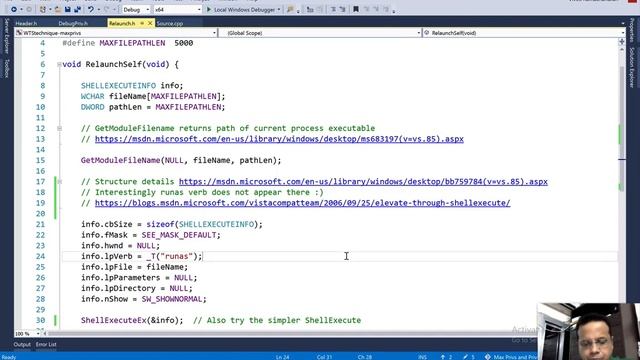Viewport: 640px width, 360px height.
Task: Open the debugger target dropdown arrow
Action: tap(279, 9)
